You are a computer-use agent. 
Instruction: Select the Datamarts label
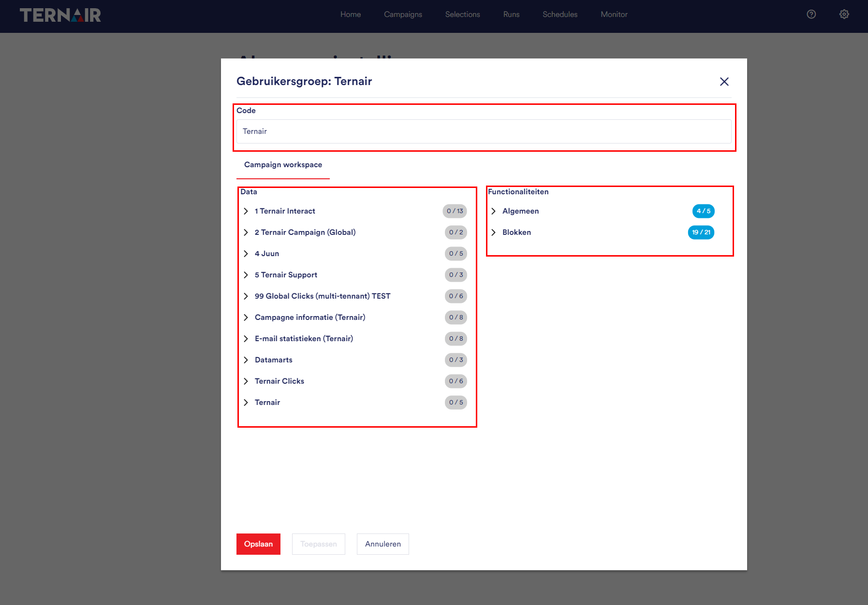274,360
